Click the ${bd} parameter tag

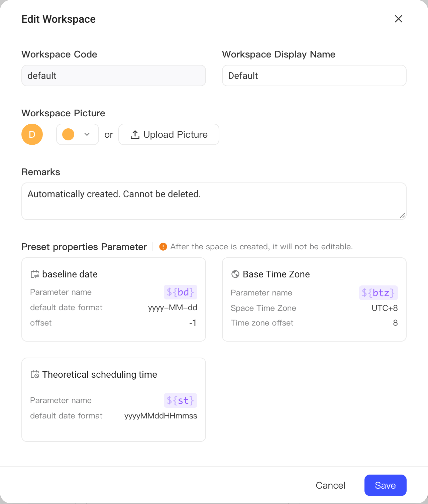click(181, 292)
